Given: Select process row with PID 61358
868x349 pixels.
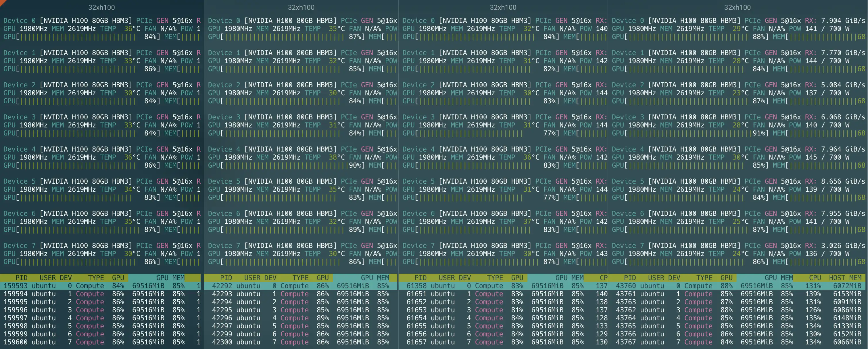Looking at the screenshot, I should [x=503, y=286].
